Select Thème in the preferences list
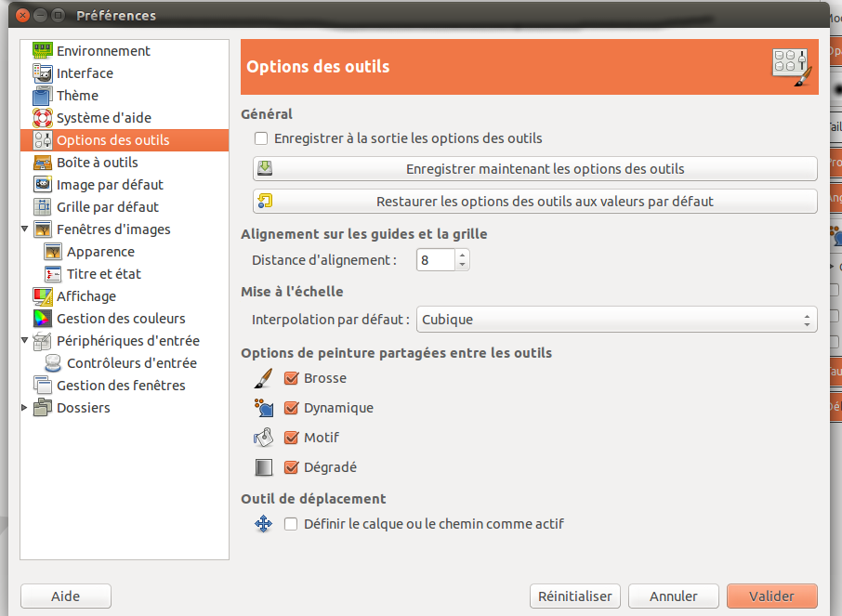The height and width of the screenshot is (616, 842). (x=125, y=96)
